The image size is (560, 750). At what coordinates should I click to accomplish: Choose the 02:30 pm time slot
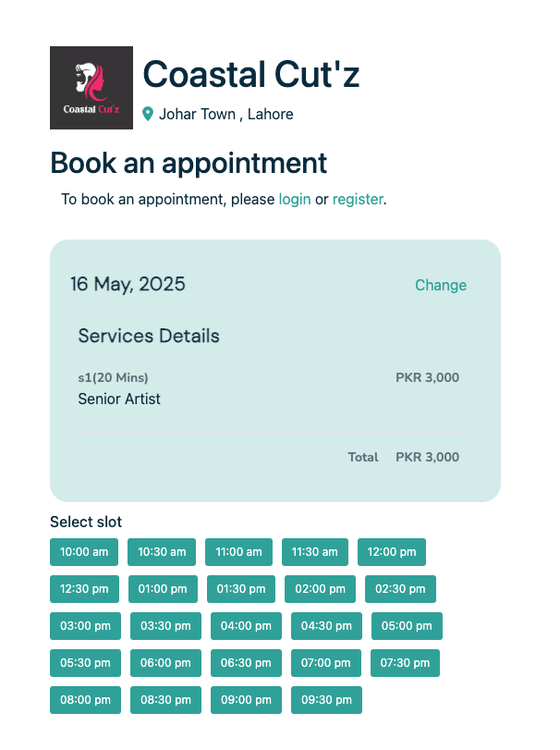click(x=400, y=589)
